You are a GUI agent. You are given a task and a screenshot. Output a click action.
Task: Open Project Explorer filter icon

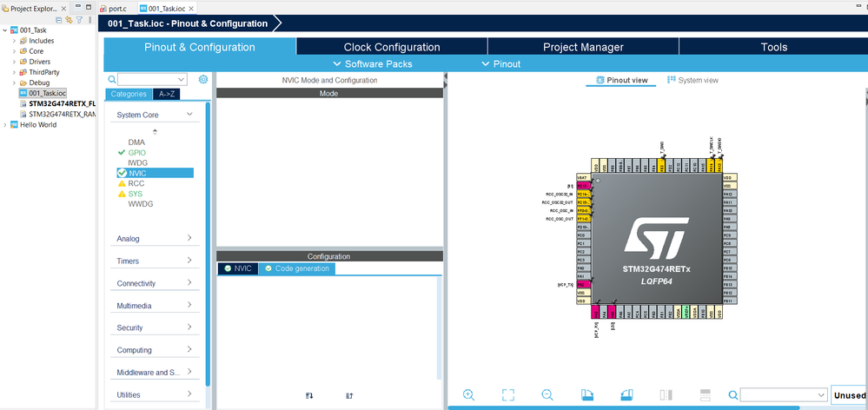point(79,19)
